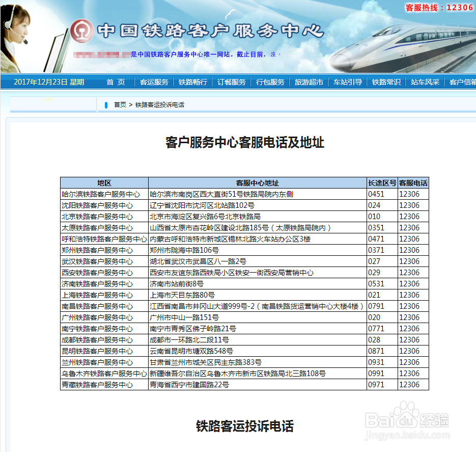Viewport: 476px width, 452px height.
Task: Select the 太原铁路客户服务中心 cell
Action: click(x=104, y=228)
